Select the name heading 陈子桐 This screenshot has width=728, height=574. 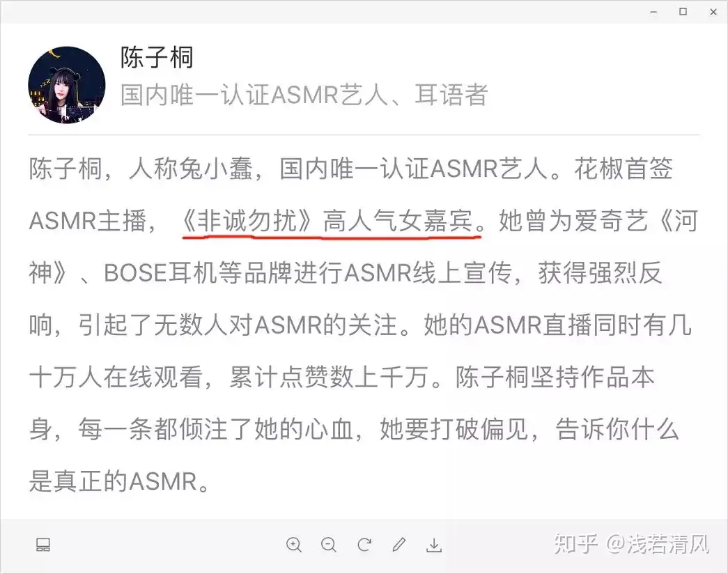point(157,58)
